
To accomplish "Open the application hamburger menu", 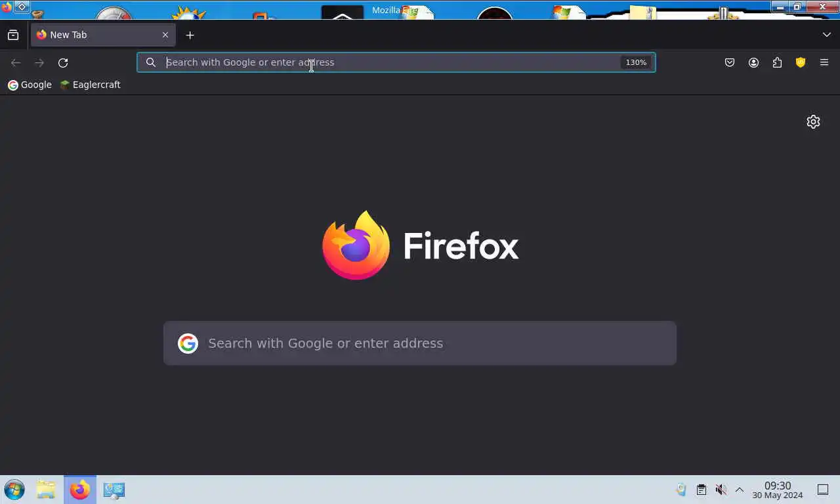I will coord(824,62).
